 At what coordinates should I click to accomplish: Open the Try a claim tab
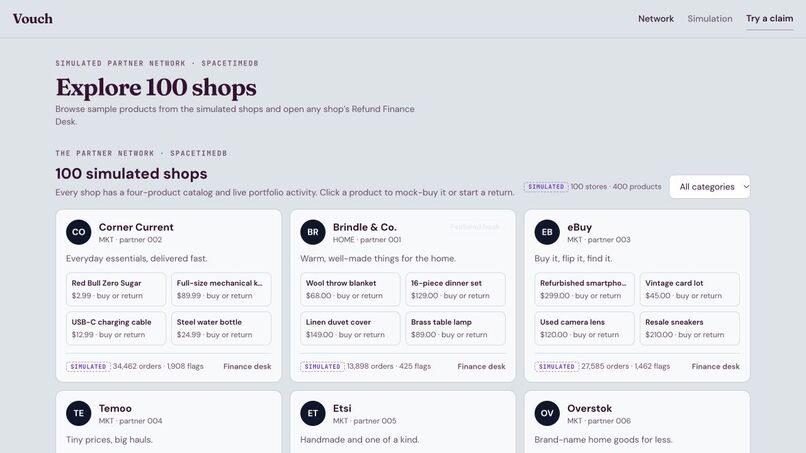tap(770, 19)
